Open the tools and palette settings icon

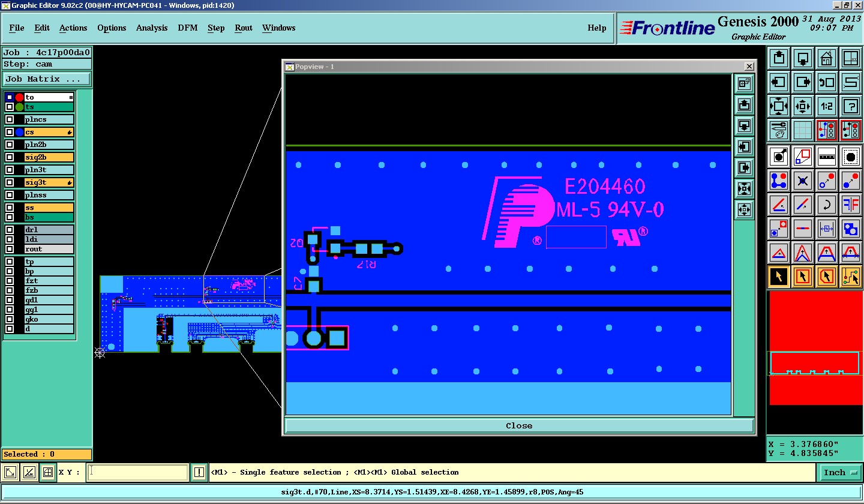point(779,130)
